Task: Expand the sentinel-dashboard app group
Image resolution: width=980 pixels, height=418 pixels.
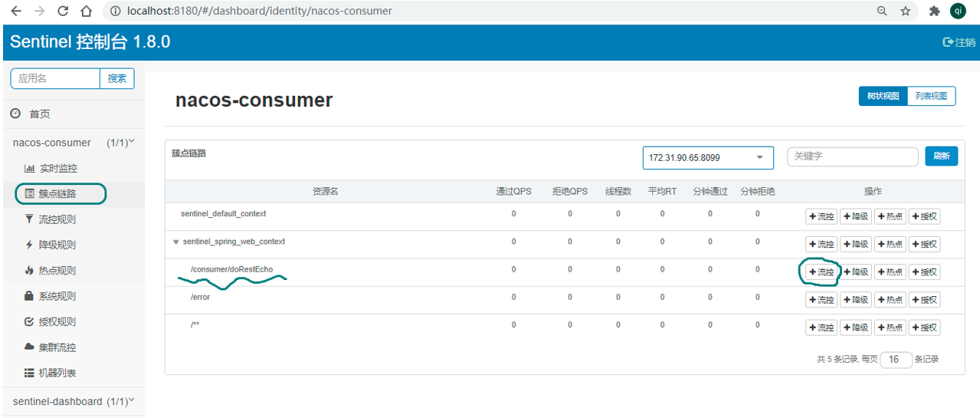Action: (72, 401)
